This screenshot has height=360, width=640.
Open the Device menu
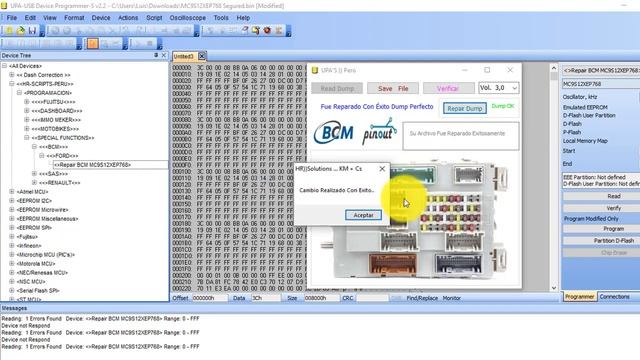click(x=101, y=18)
